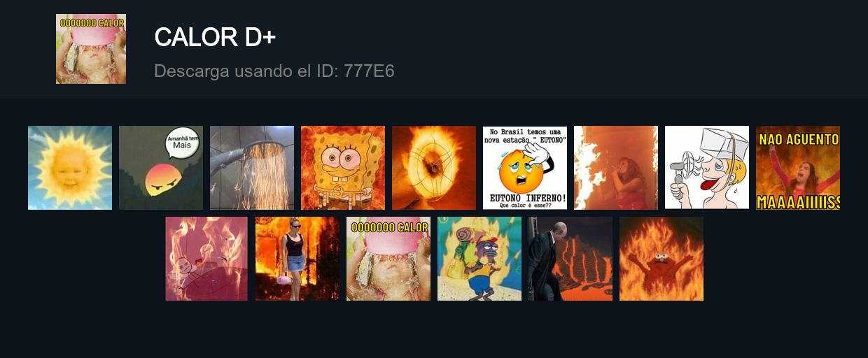Click the 'CALOR D+' pack title
Viewport: 868px width, 358px height.
pos(215,38)
